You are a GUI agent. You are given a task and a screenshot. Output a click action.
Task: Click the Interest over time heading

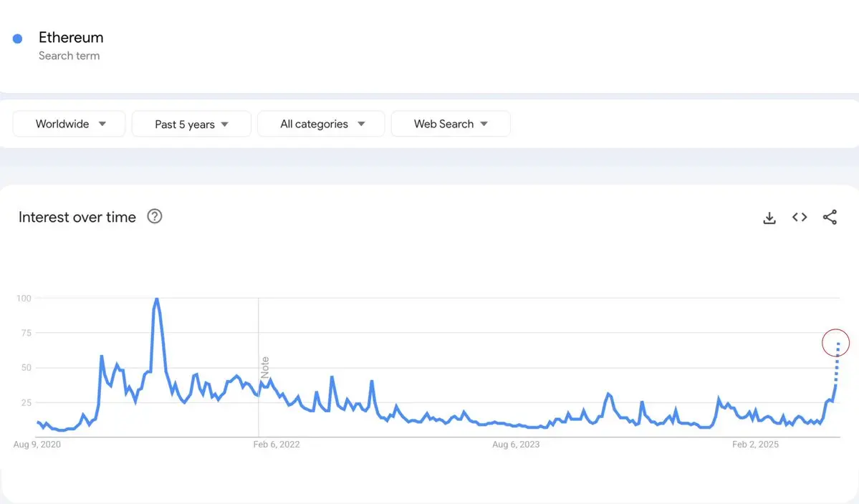pyautogui.click(x=77, y=217)
